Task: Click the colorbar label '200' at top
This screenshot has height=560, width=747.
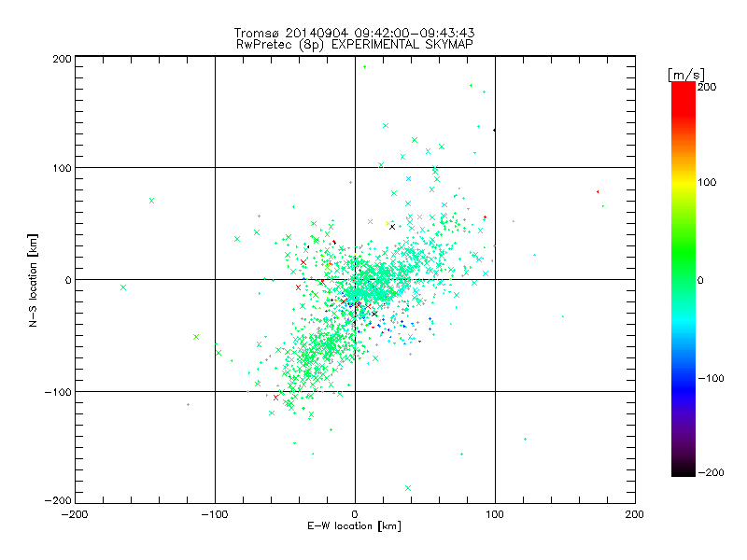Action: [x=707, y=87]
